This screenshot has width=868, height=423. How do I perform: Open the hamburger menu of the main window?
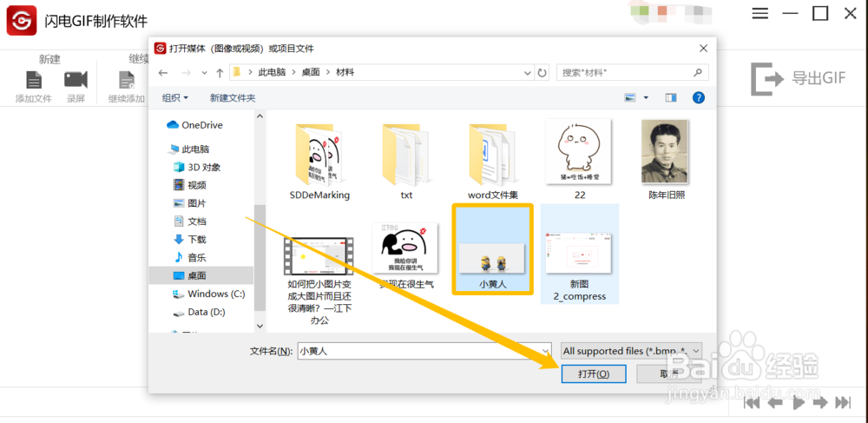pyautogui.click(x=760, y=14)
